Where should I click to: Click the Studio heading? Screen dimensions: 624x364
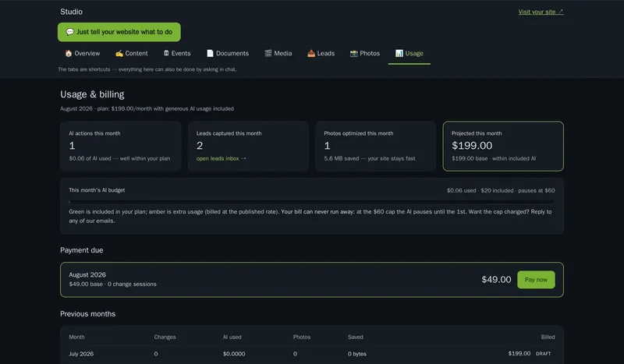71,12
